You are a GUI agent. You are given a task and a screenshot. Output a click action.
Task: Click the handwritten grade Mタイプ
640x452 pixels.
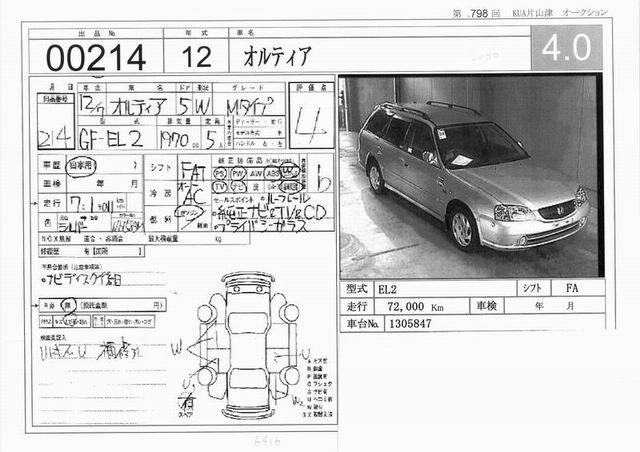tap(249, 106)
